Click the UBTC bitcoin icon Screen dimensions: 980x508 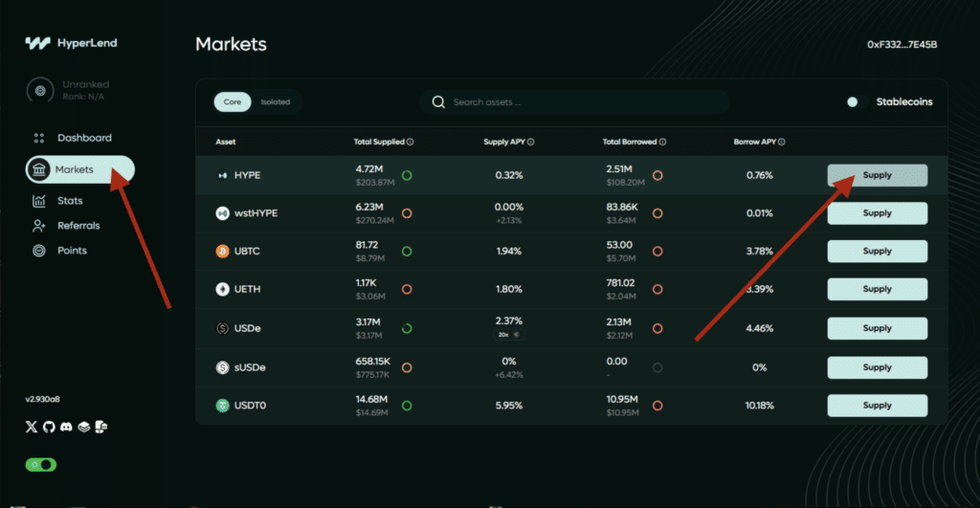pos(222,252)
